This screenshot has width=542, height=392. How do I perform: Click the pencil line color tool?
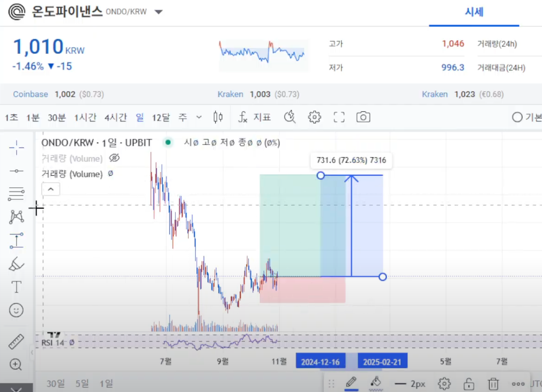pyautogui.click(x=351, y=383)
